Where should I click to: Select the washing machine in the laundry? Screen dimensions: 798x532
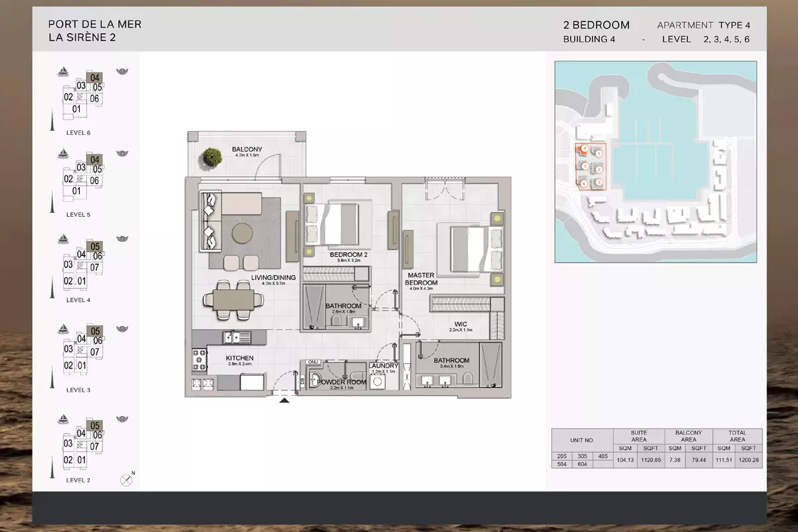tap(378, 382)
